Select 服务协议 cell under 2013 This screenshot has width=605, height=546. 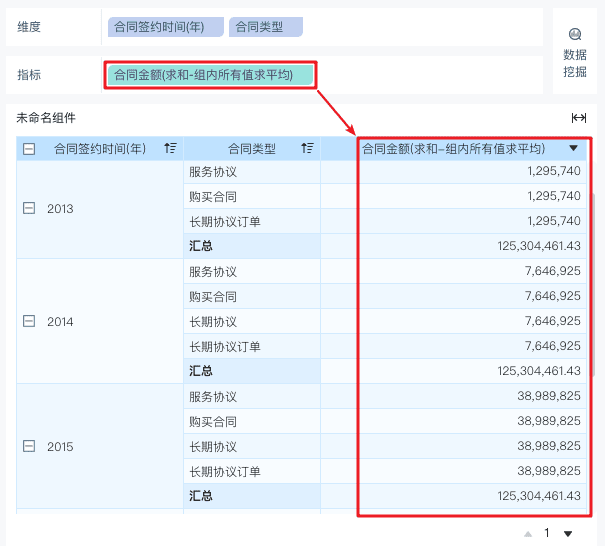coord(252,172)
